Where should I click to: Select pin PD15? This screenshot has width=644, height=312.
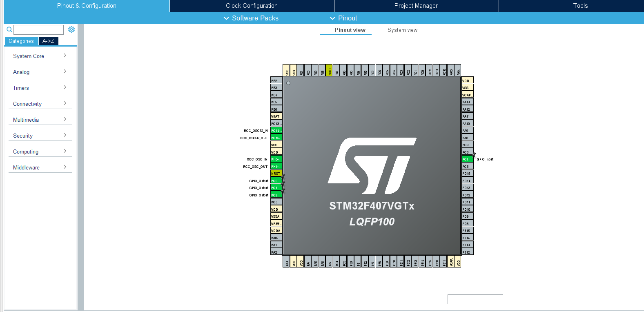point(468,174)
